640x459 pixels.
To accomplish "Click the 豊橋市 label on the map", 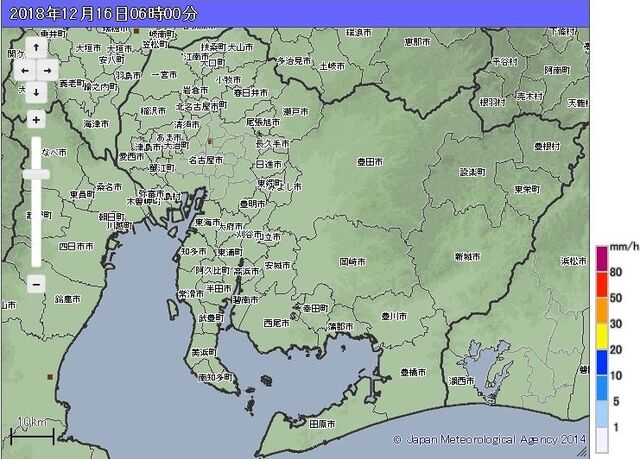I will 413,372.
